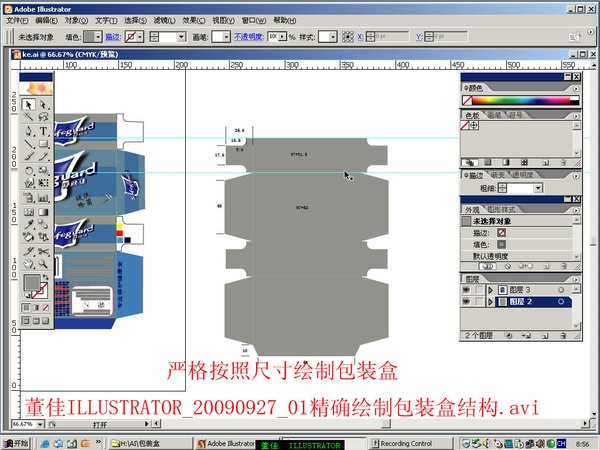Toggle lock box for 图层 3
This screenshot has width=600, height=450.
tap(480, 289)
